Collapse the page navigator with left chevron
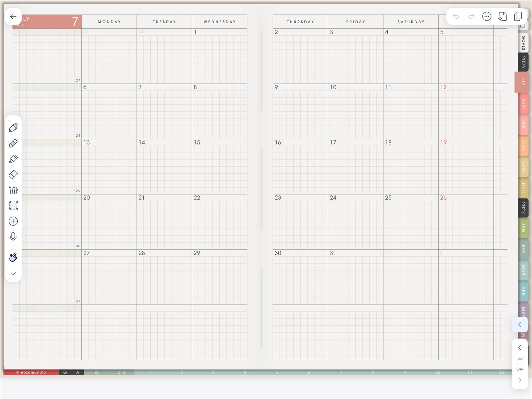The width and height of the screenshot is (532, 399). pos(520,325)
